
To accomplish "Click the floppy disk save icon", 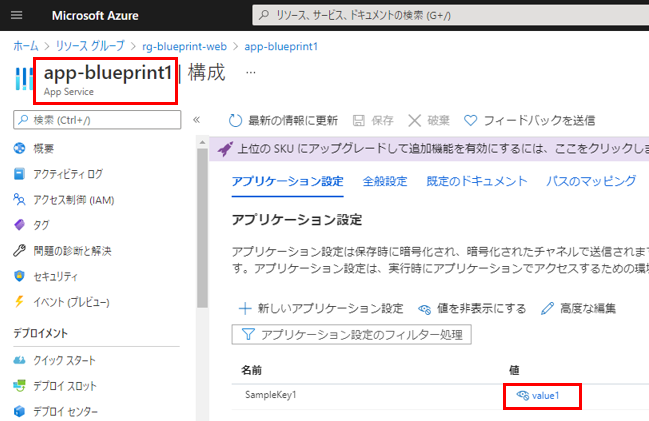I will pyautogui.click(x=358, y=120).
